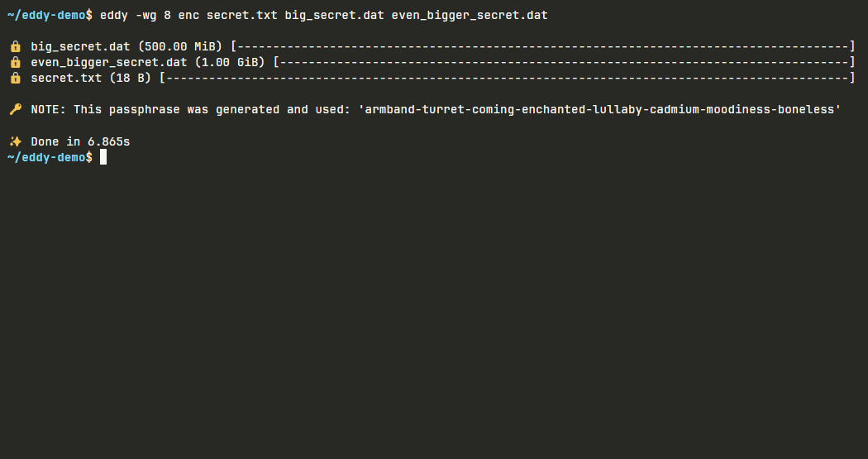Click the key icon before NOTE
The height and width of the screenshot is (459, 868).
(16, 110)
